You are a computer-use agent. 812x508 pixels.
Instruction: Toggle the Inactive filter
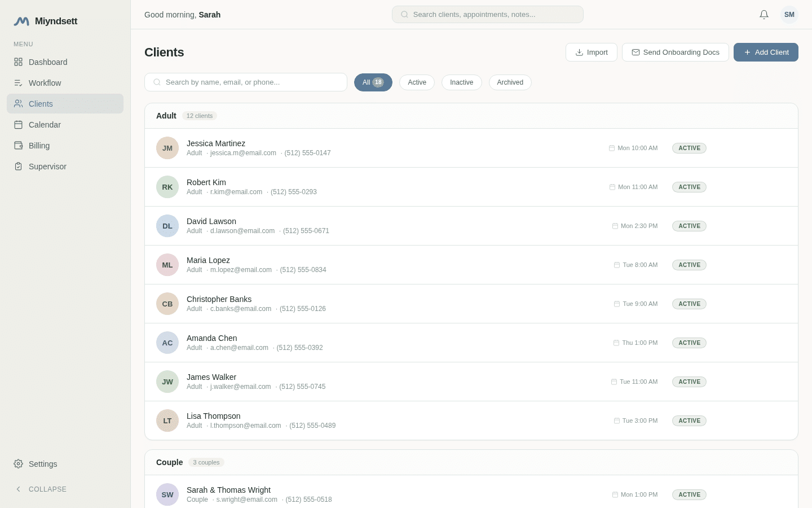pos(461,82)
